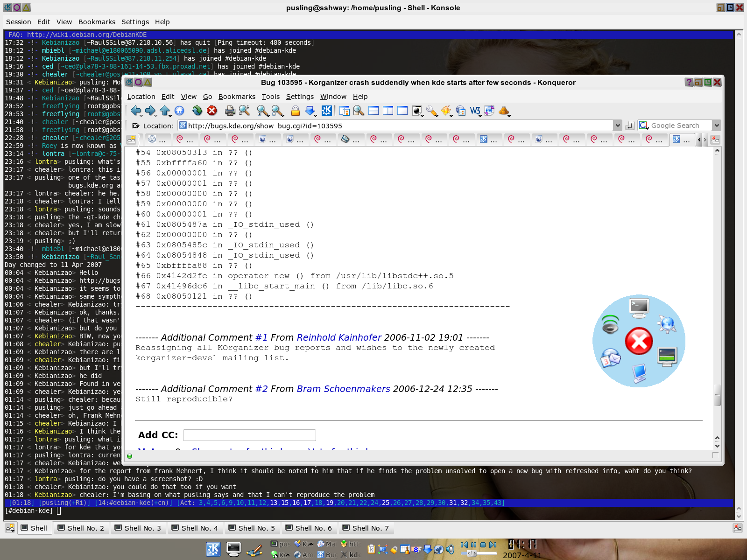This screenshot has height=560, width=747.
Task: Clear the Location bar
Action: [x=135, y=126]
